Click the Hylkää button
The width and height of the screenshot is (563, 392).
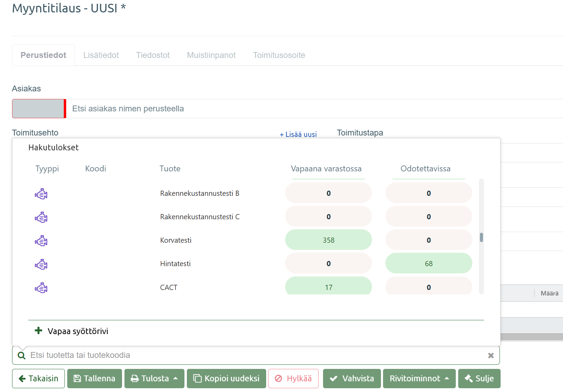pos(293,379)
